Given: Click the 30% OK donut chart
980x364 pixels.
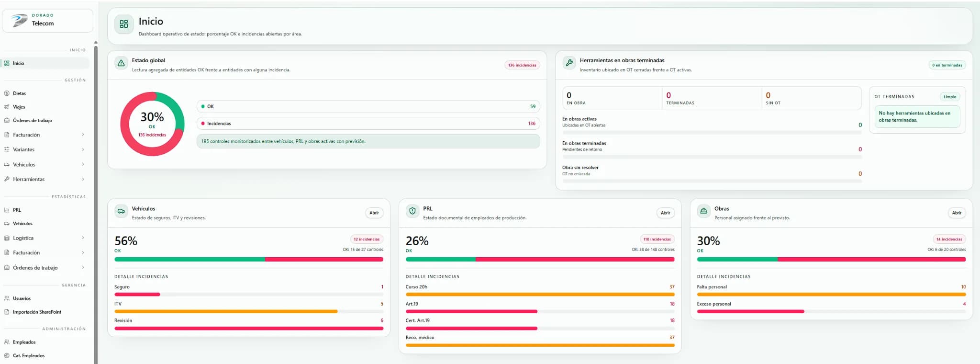Looking at the screenshot, I should click(x=152, y=124).
